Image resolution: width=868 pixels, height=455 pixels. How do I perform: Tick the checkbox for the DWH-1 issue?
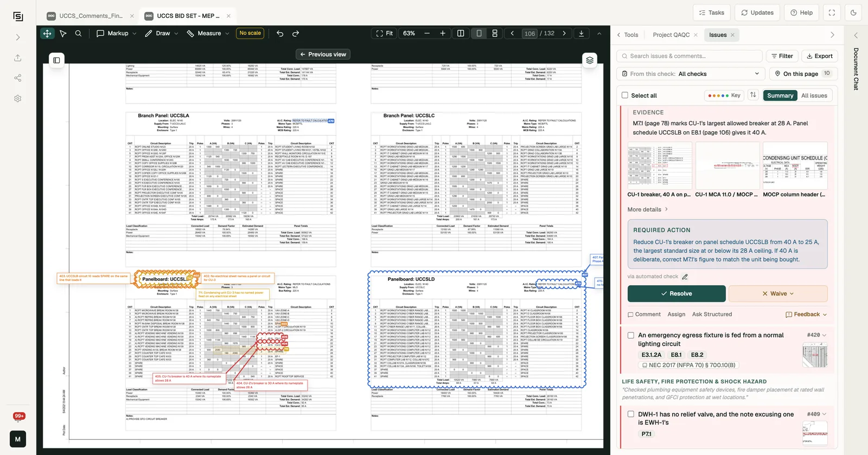click(631, 414)
